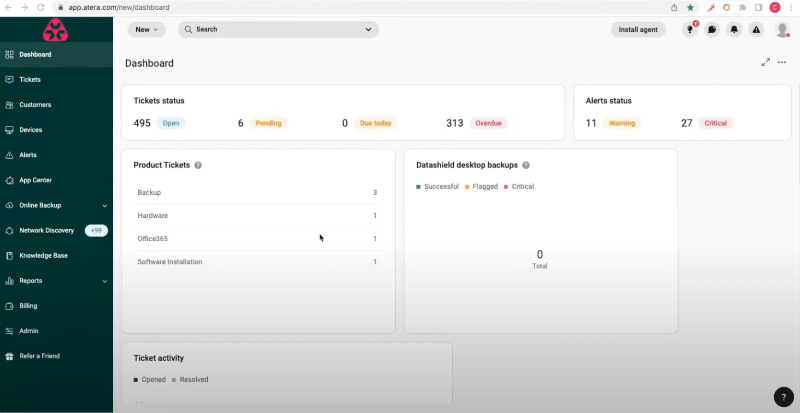Viewport: 800px width, 413px height.
Task: Click the Customers people icon
Action: 9,105
